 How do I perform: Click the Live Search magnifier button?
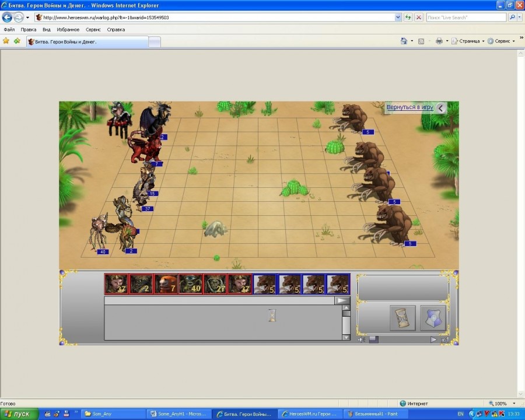(x=512, y=17)
